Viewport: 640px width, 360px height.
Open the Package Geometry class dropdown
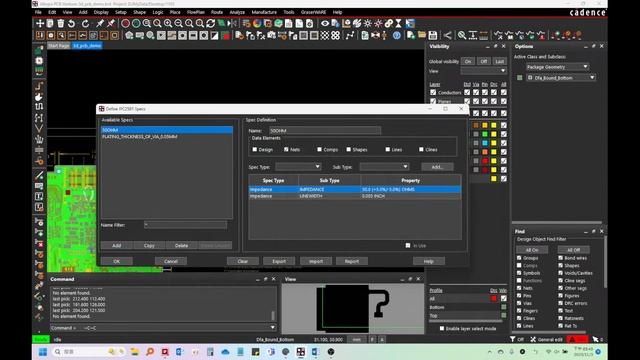pos(557,67)
